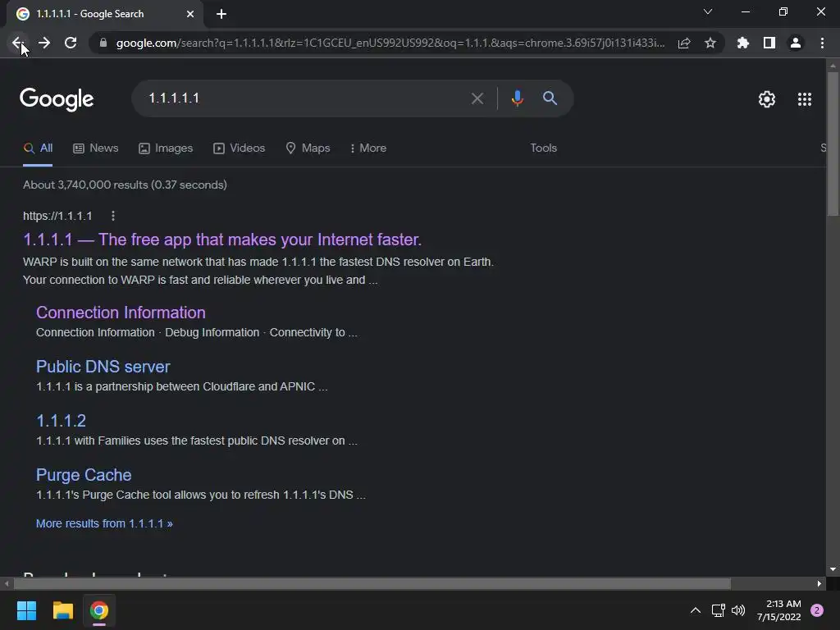This screenshot has height=630, width=840.
Task: Open a new tab with plus button
Action: pos(221,14)
